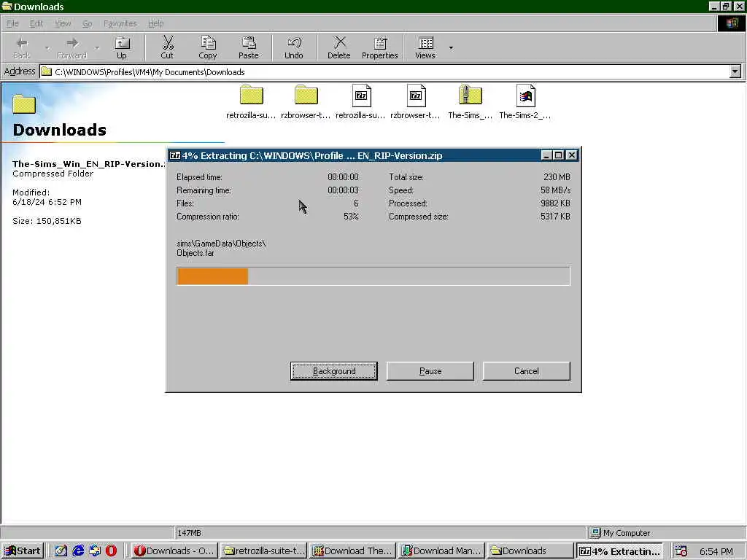The width and height of the screenshot is (747, 560).
Task: Click the third quick launch icon
Action: pyautogui.click(x=95, y=551)
